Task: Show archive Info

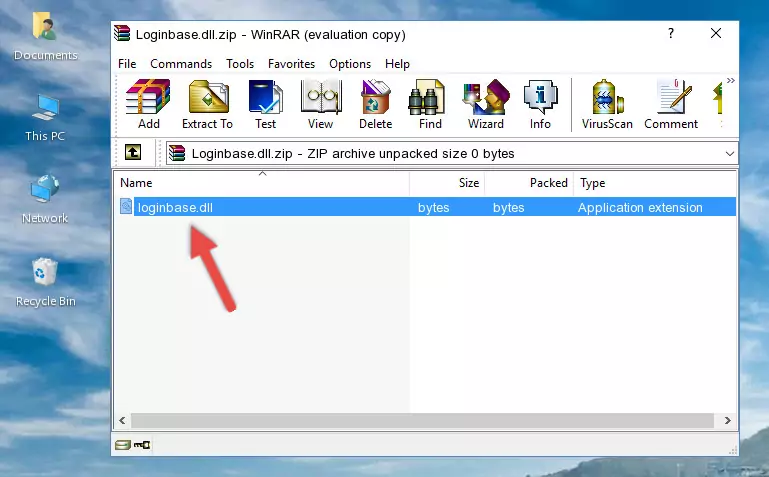Action: (540, 105)
